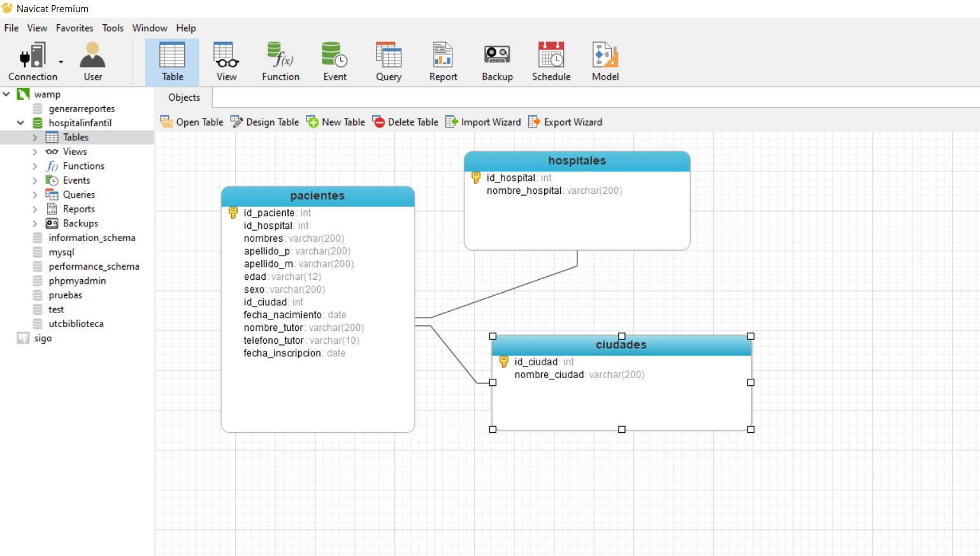
Task: Select the pacientes table diagram
Action: [317, 196]
